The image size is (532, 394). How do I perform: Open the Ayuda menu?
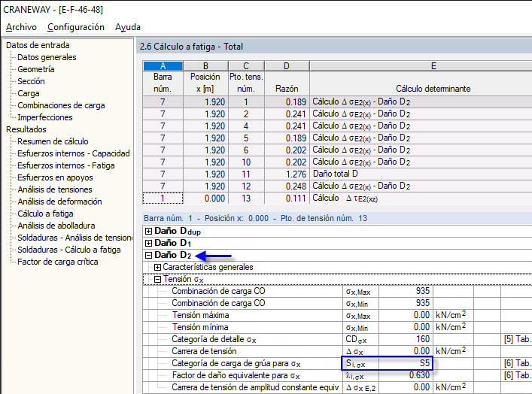128,27
